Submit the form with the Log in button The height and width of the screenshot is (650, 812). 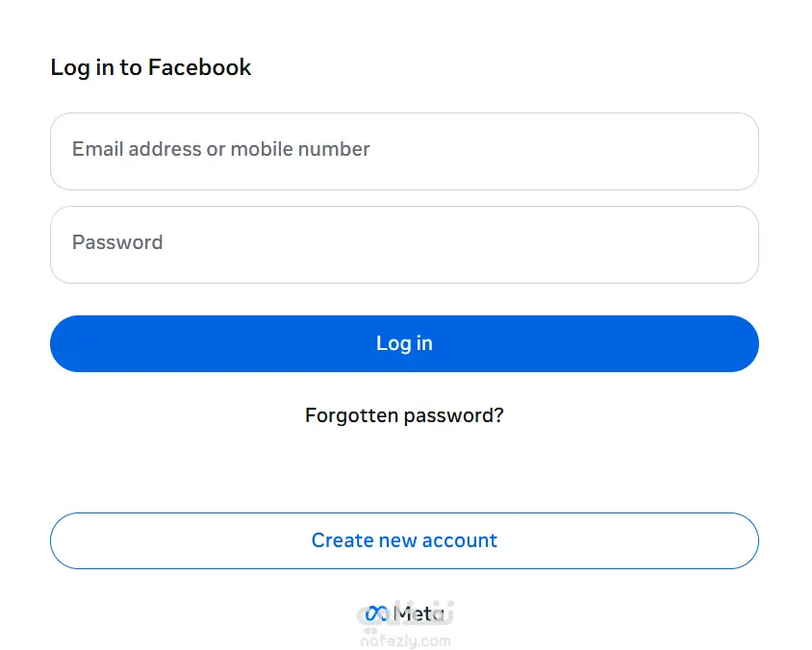click(404, 343)
